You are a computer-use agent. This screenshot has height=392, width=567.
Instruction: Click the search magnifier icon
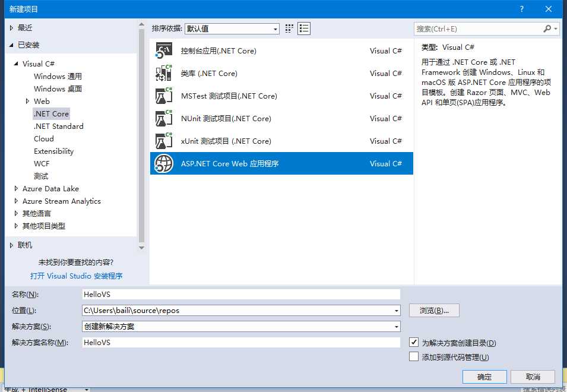tap(547, 29)
